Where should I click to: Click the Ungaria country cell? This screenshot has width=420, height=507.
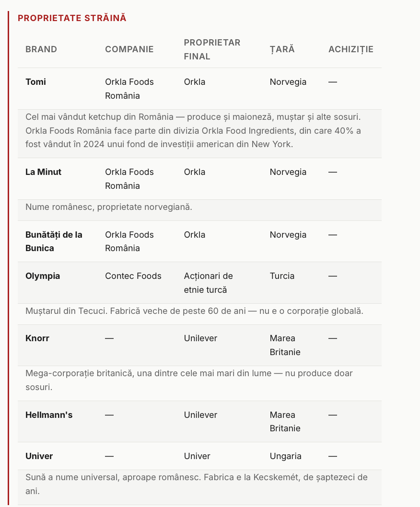(x=285, y=456)
